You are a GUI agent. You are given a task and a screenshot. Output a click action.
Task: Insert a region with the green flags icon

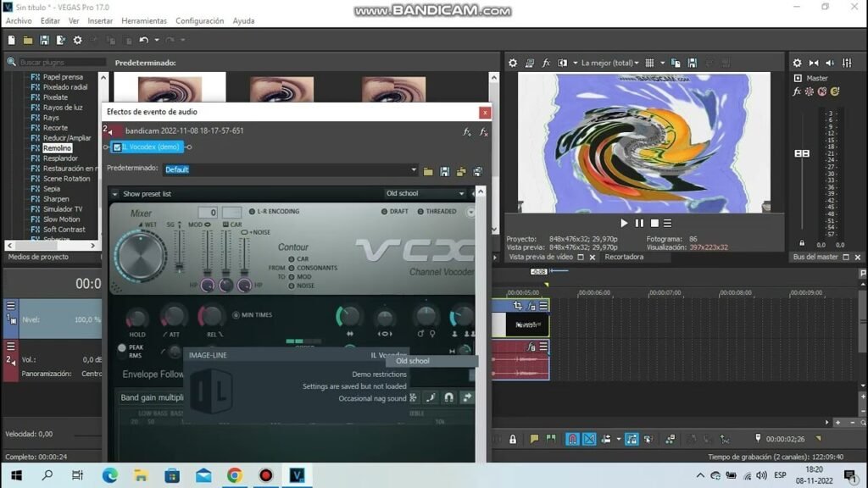(551, 440)
